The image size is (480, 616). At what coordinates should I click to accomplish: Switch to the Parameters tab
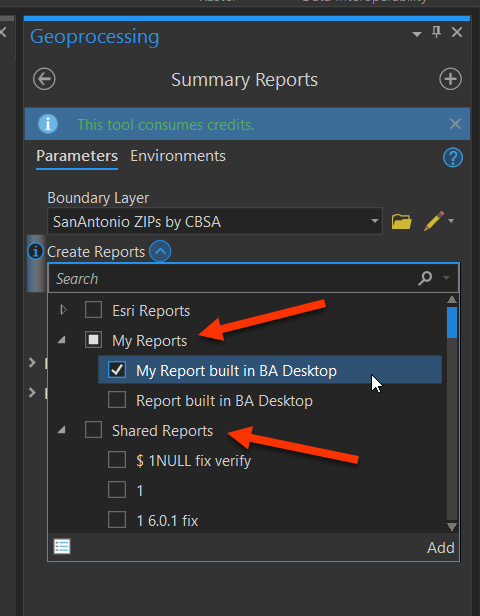(77, 156)
